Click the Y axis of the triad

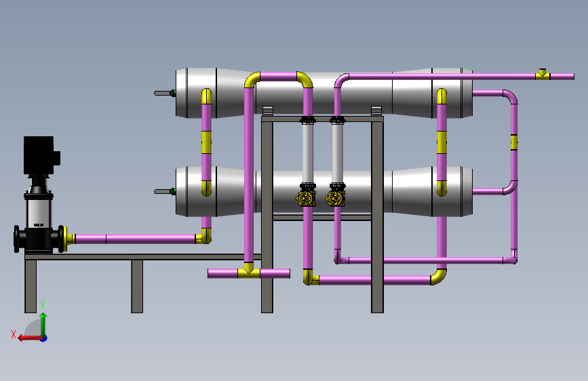43,325
